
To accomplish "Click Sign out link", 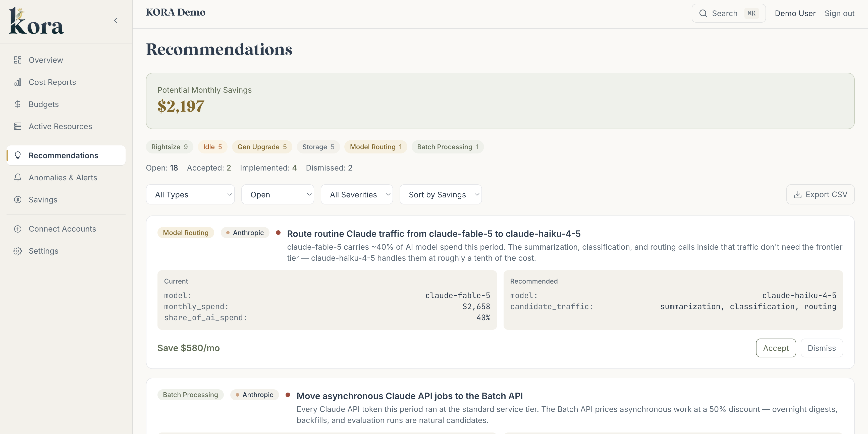I will [839, 13].
